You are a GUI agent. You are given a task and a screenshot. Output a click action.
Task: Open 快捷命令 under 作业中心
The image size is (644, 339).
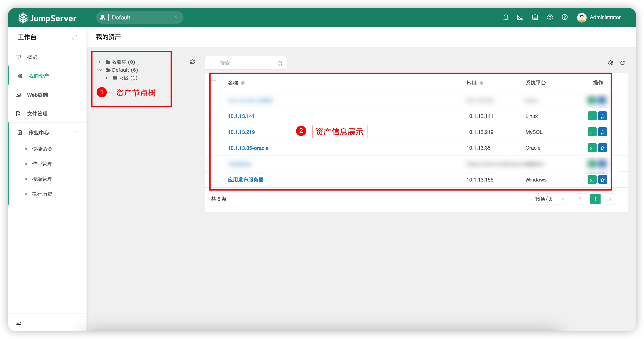click(42, 149)
